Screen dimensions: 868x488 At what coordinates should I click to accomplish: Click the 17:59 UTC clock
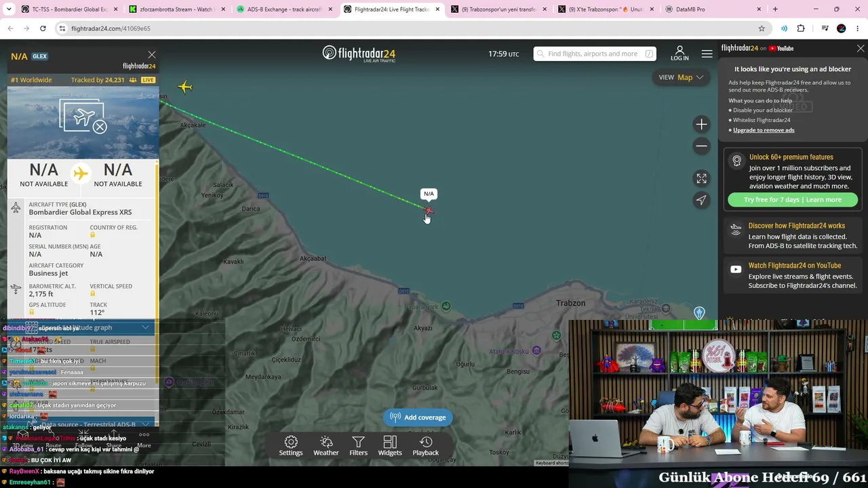[504, 54]
